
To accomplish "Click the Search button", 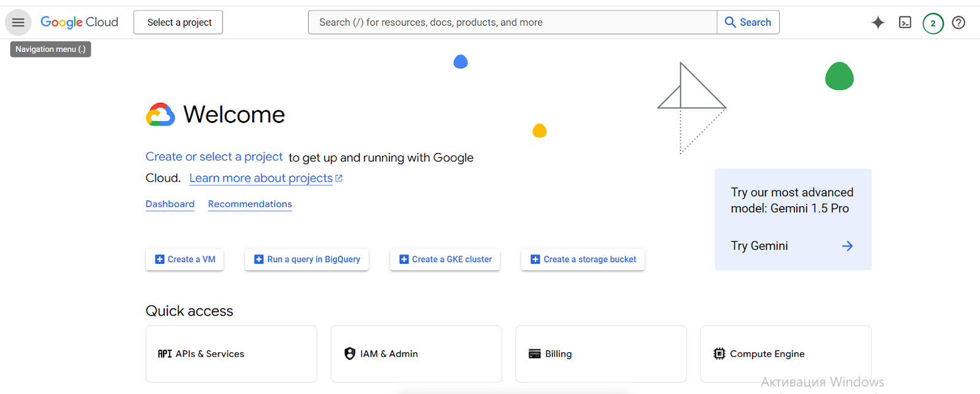I will click(x=748, y=23).
